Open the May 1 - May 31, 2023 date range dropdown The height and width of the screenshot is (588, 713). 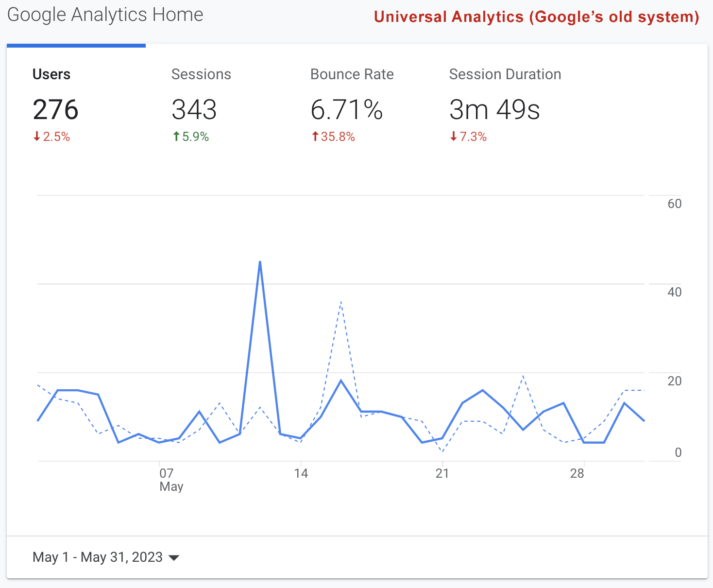[106, 557]
